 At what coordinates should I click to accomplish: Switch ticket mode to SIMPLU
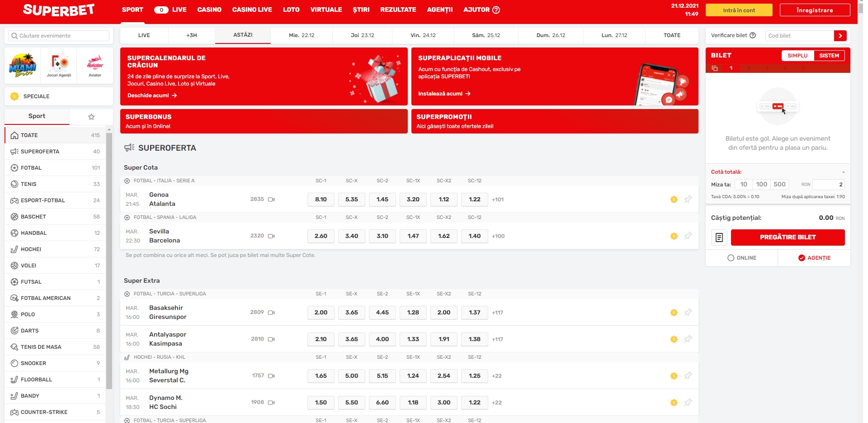click(797, 56)
